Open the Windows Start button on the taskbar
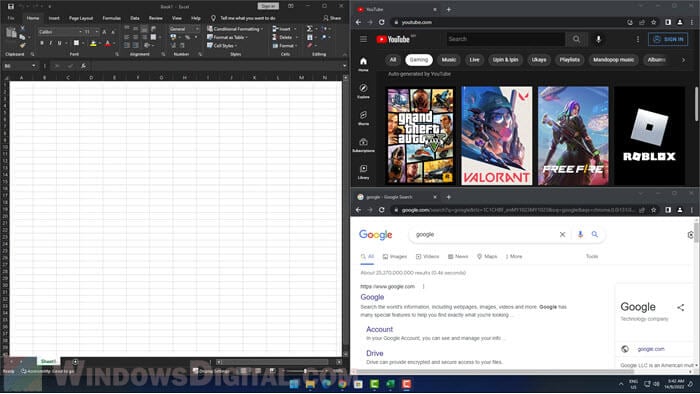The image size is (700, 394). click(x=294, y=384)
